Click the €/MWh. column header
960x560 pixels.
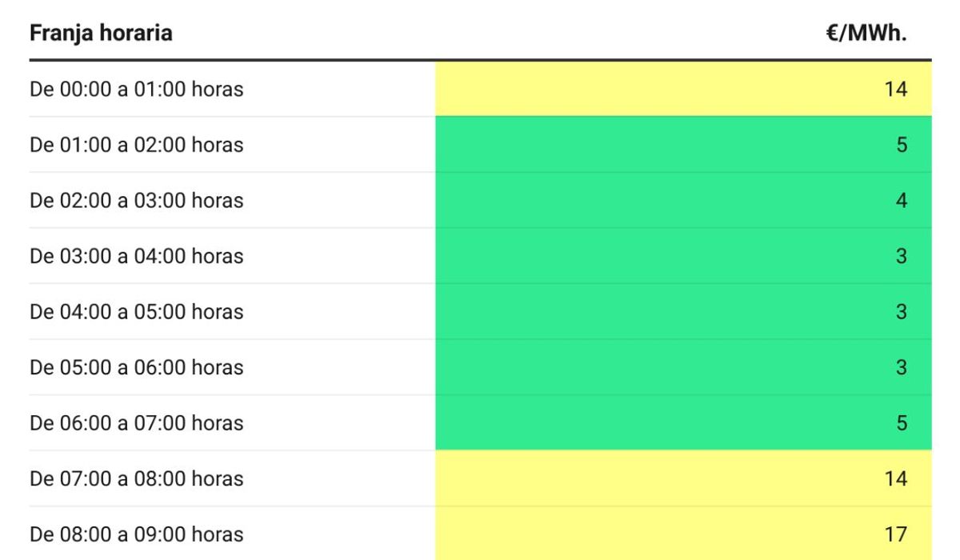[867, 34]
